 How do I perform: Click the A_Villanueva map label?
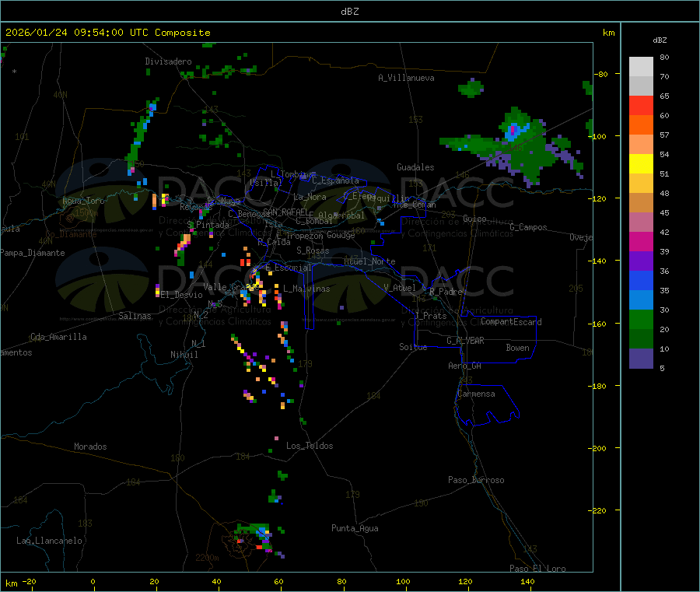406,78
